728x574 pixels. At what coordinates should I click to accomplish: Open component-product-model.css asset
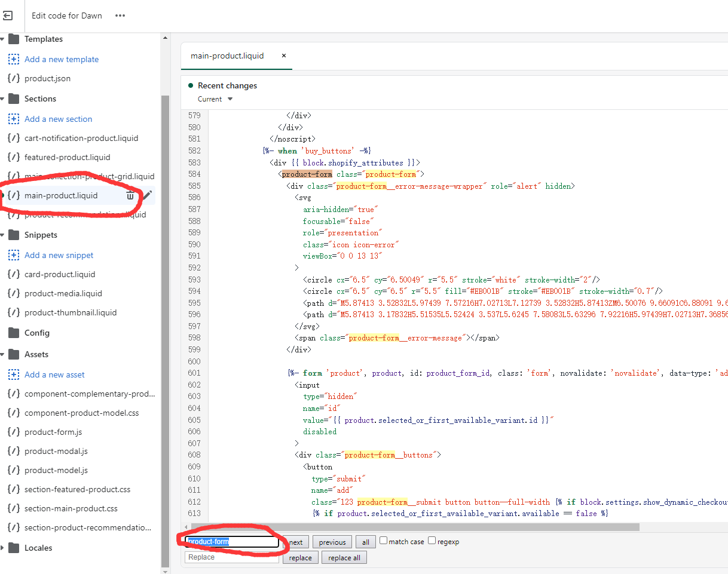coord(81,413)
